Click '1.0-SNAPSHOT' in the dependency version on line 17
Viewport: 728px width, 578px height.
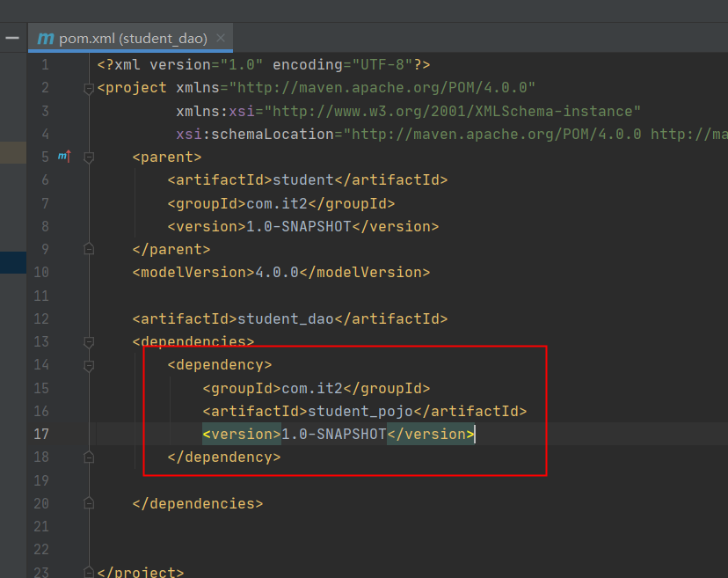click(x=334, y=434)
